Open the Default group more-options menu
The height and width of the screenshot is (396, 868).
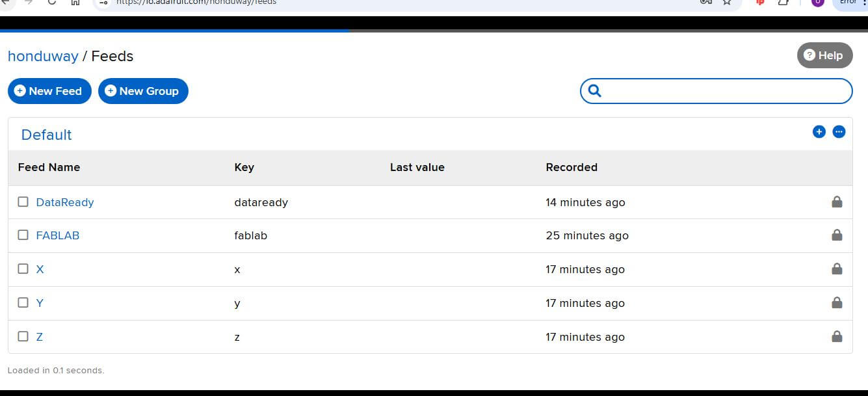839,132
